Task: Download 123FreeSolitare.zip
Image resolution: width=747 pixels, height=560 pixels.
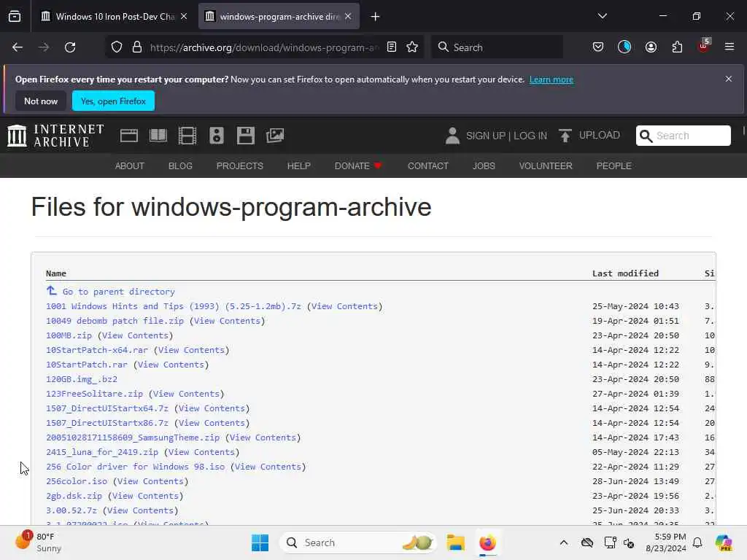Action: (x=94, y=394)
